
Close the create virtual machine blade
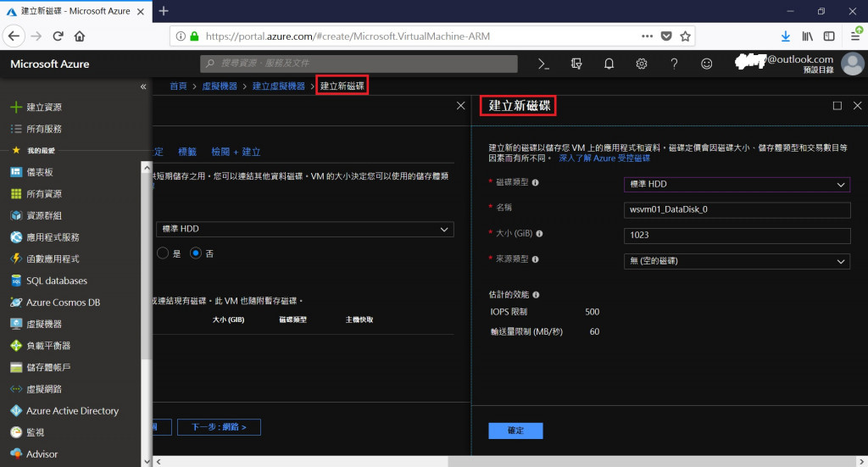tap(460, 106)
